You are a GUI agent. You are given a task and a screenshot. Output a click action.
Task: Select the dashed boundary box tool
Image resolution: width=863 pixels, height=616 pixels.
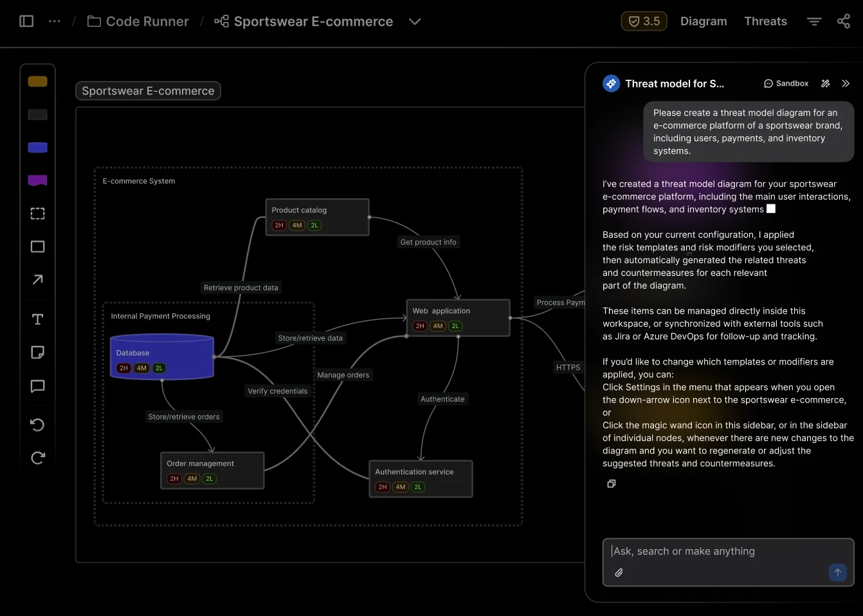tap(38, 213)
